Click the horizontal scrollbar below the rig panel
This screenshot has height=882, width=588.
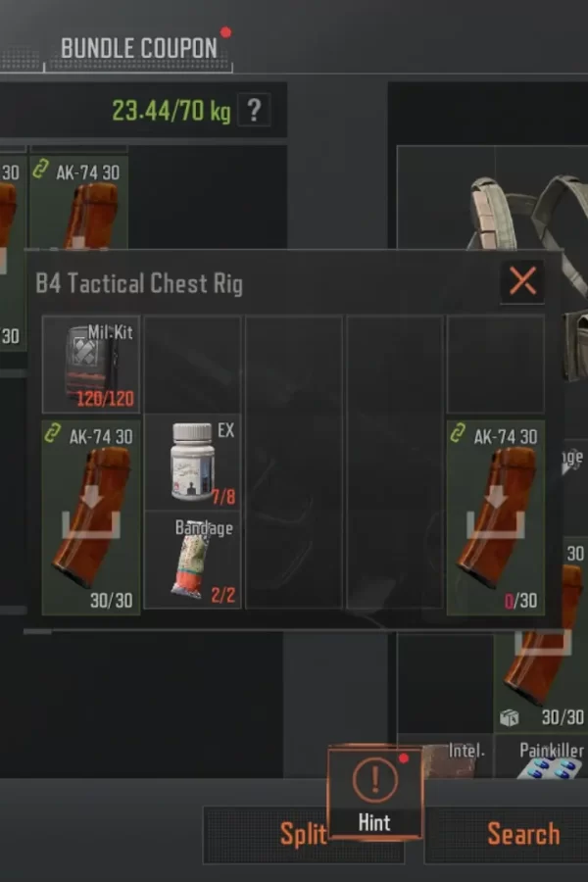coord(37,632)
